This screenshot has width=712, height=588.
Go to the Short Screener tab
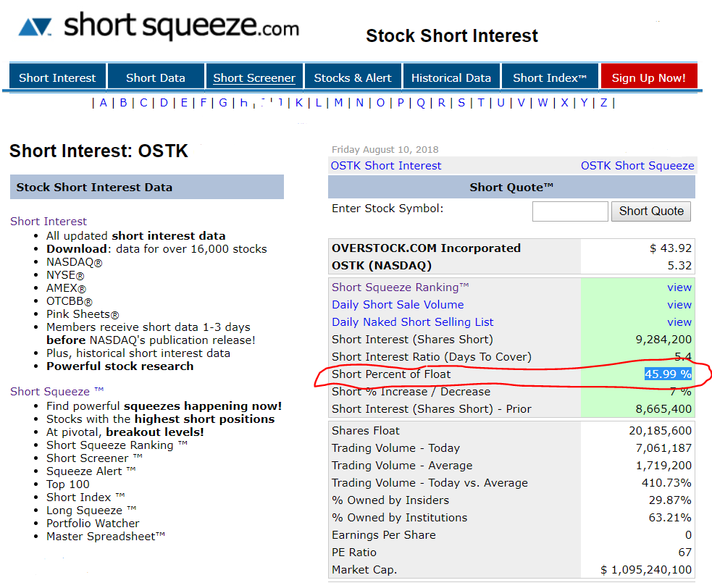[254, 77]
